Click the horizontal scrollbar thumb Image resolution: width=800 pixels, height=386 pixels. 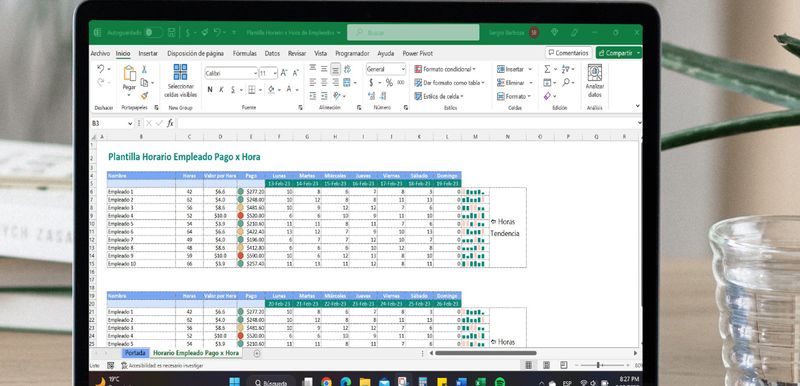pos(485,353)
